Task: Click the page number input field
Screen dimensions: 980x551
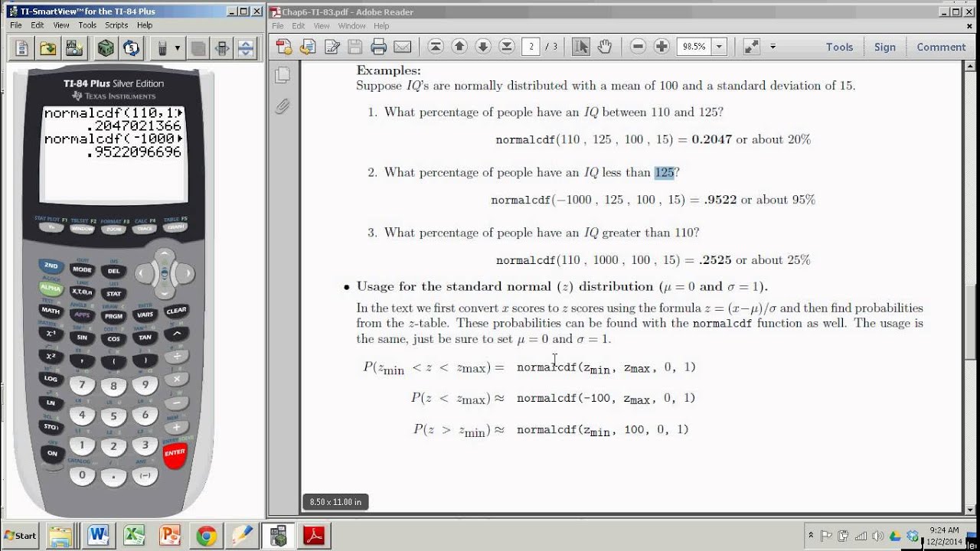Action: [531, 47]
